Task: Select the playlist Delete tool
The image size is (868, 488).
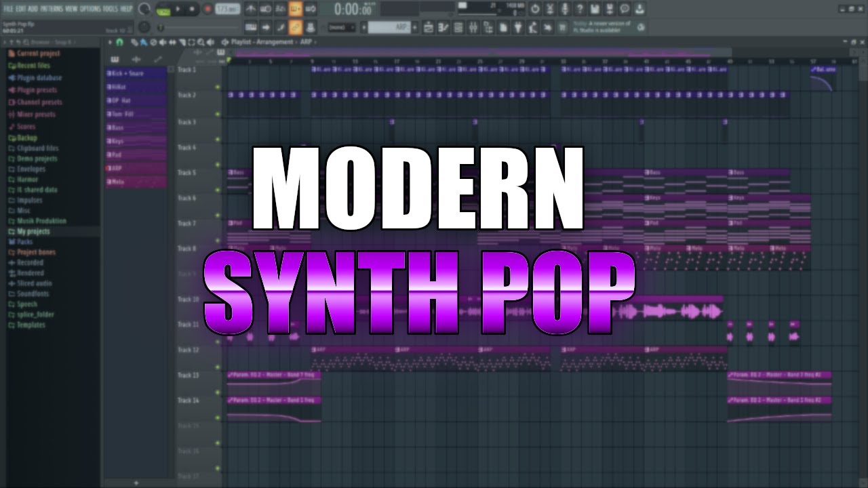Action: pyautogui.click(x=153, y=42)
